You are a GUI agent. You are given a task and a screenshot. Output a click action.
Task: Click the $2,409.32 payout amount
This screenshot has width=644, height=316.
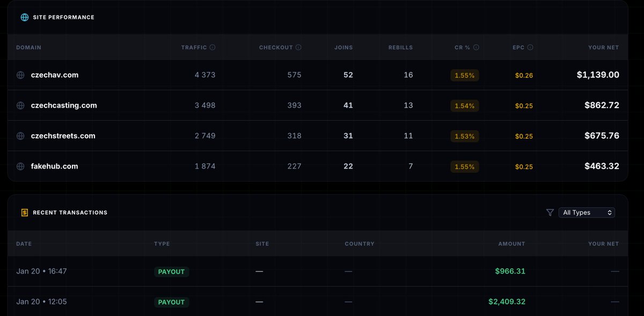pos(507,302)
